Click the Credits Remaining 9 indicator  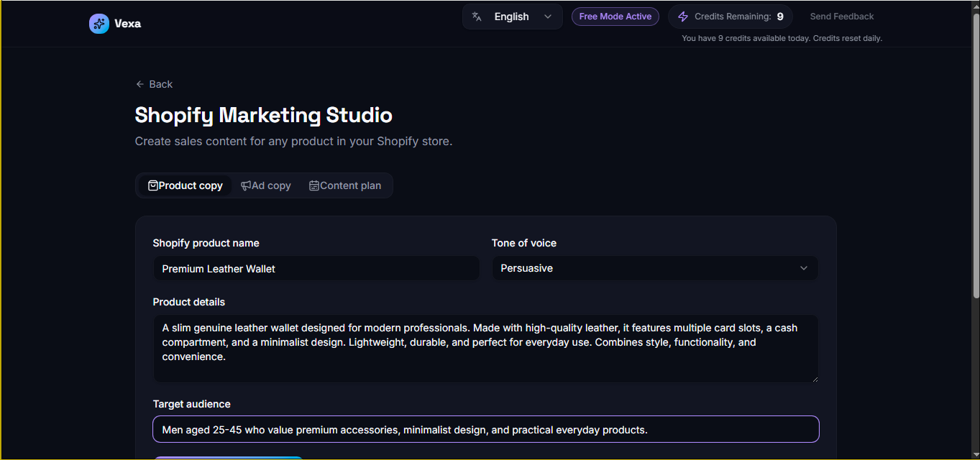pos(731,17)
